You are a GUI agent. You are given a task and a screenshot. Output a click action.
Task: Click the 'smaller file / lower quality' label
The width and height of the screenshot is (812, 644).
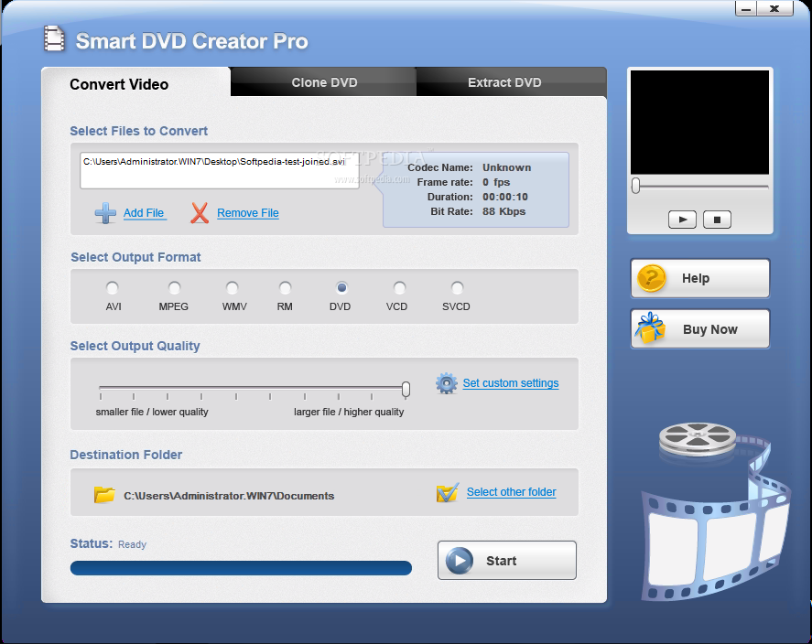(152, 412)
